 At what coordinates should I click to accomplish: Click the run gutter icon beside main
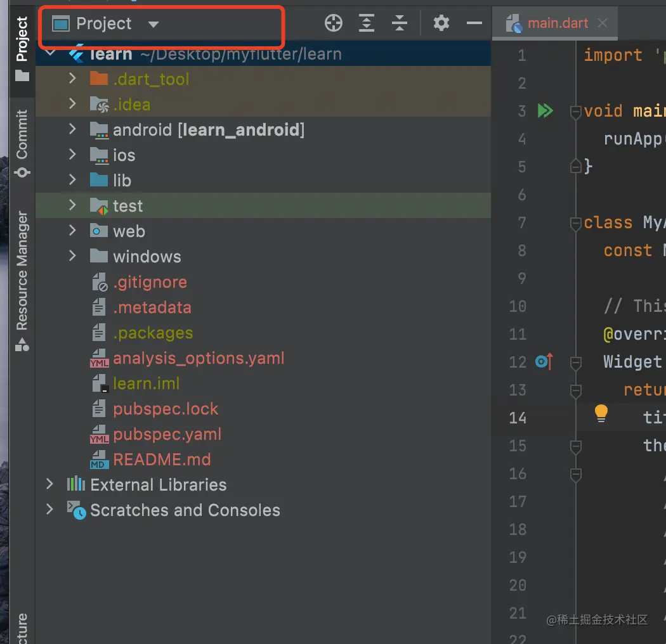(x=545, y=111)
